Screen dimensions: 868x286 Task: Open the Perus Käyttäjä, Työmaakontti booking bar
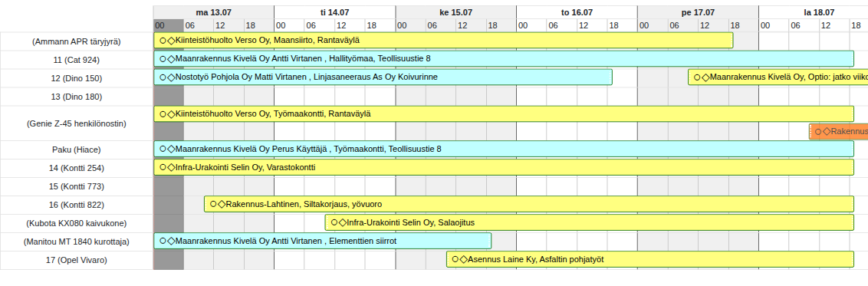pyautogui.click(x=504, y=149)
